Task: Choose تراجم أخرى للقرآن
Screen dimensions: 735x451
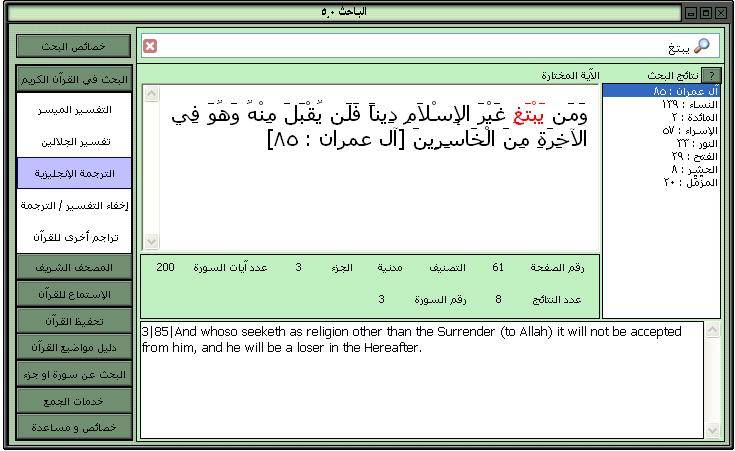Action: click(x=74, y=237)
